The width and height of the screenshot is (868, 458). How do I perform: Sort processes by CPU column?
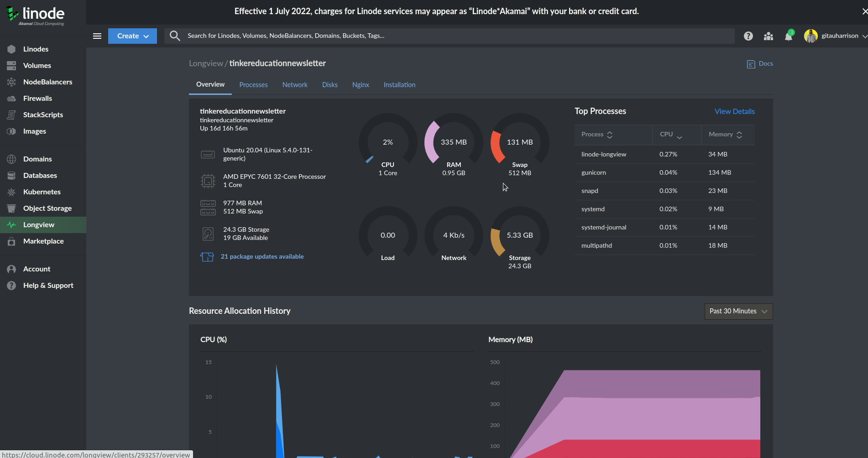[x=671, y=135]
